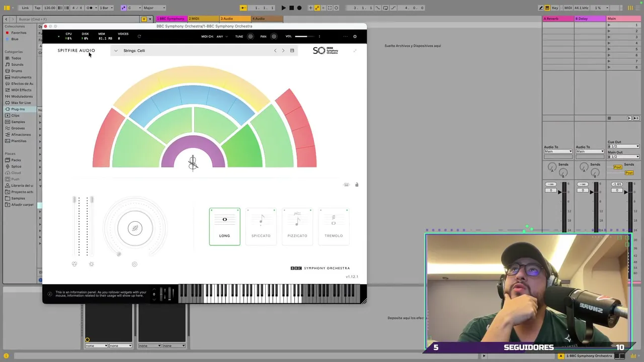Screen dimensions: 644x362
Task: Toggle the Link button in Ableton
Action: pos(25,8)
